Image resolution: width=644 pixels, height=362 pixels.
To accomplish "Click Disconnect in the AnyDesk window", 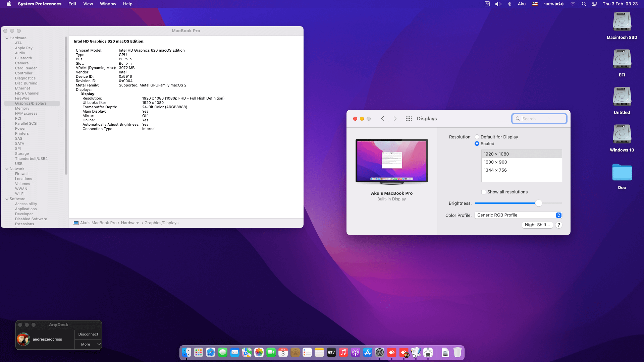I will pyautogui.click(x=88, y=334).
